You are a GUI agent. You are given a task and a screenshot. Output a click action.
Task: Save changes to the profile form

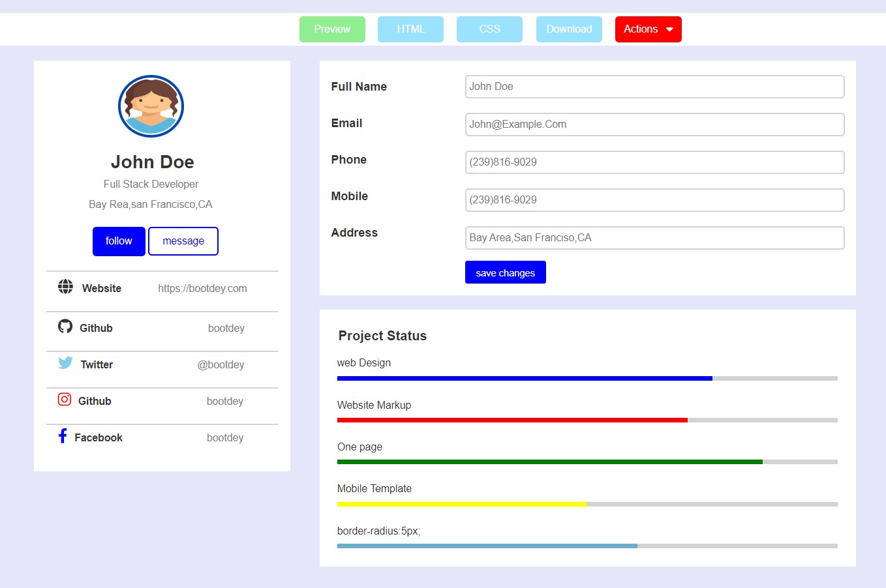pos(505,272)
